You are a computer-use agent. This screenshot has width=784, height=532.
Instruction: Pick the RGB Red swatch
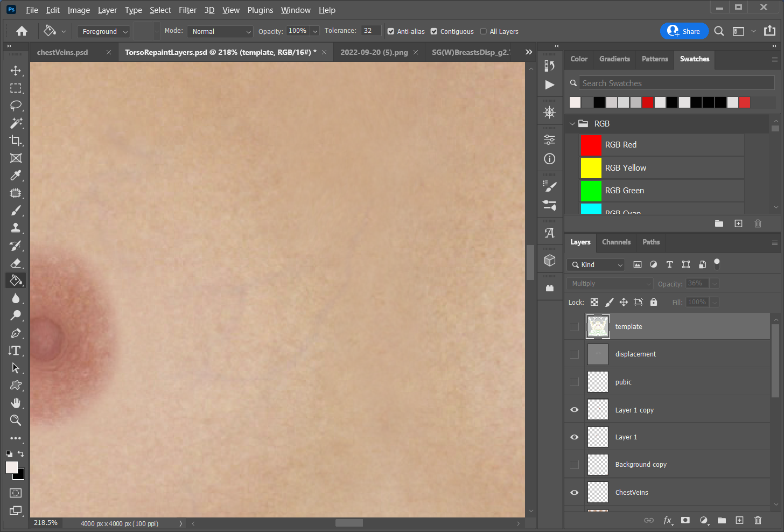click(591, 145)
